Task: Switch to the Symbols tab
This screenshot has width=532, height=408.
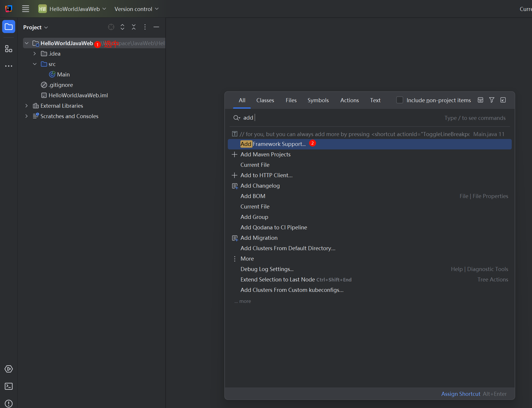Action: coord(318,100)
